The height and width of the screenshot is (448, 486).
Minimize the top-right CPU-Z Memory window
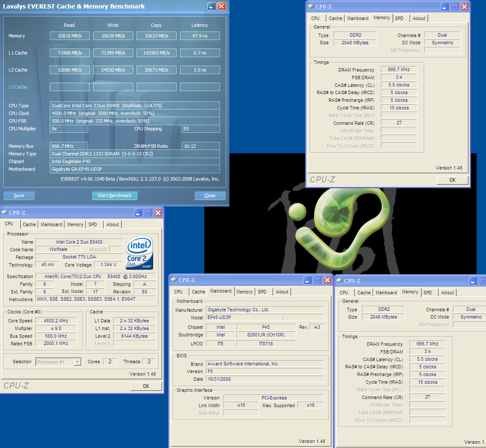tap(445, 6)
